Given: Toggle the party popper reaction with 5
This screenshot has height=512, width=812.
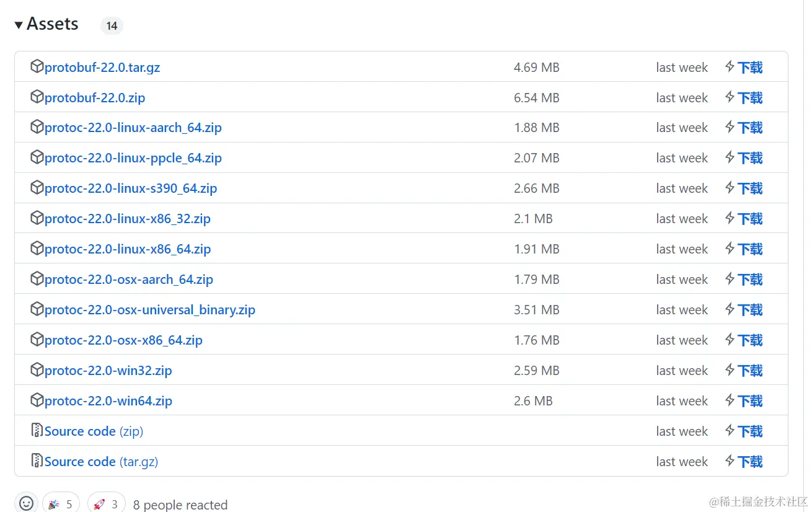Looking at the screenshot, I should pos(61,504).
